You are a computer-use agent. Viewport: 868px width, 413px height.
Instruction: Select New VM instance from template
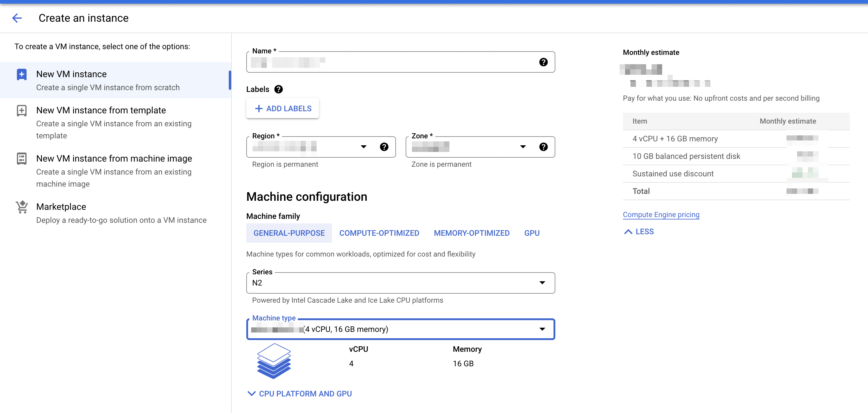coord(115,122)
